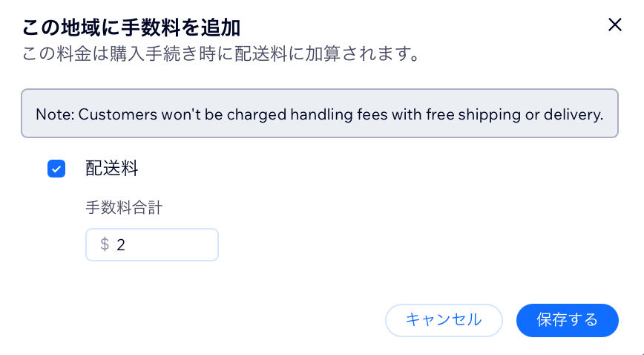Screen dimensions: 644x355
Task: Uncheck the 配送料 checkbox
Action: point(56,169)
